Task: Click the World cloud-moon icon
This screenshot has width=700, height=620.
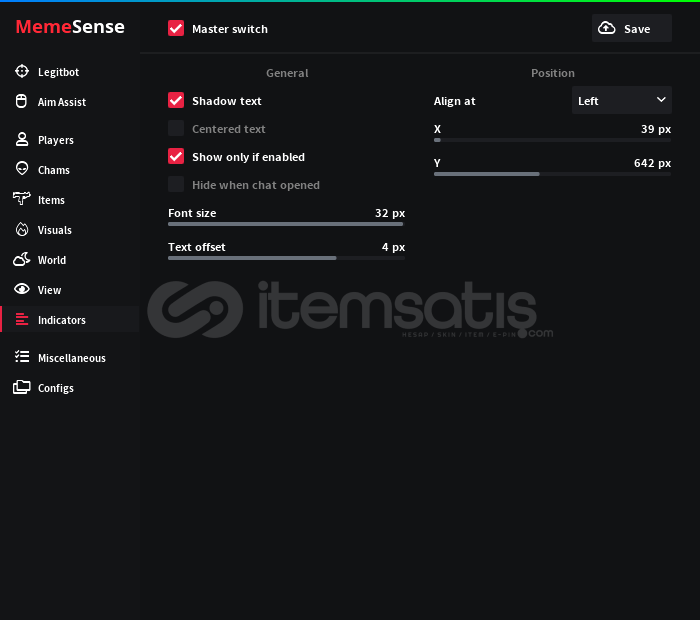Action: pyautogui.click(x=21, y=259)
